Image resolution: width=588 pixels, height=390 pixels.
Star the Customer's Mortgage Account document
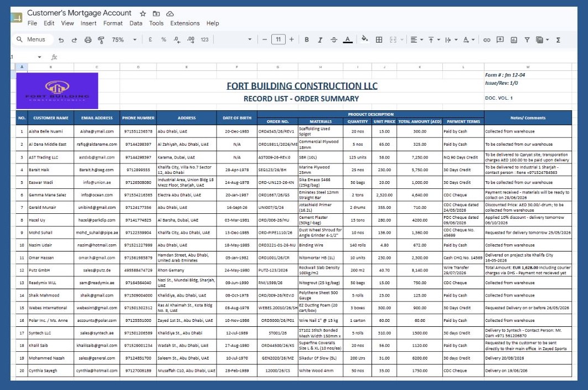[143, 13]
